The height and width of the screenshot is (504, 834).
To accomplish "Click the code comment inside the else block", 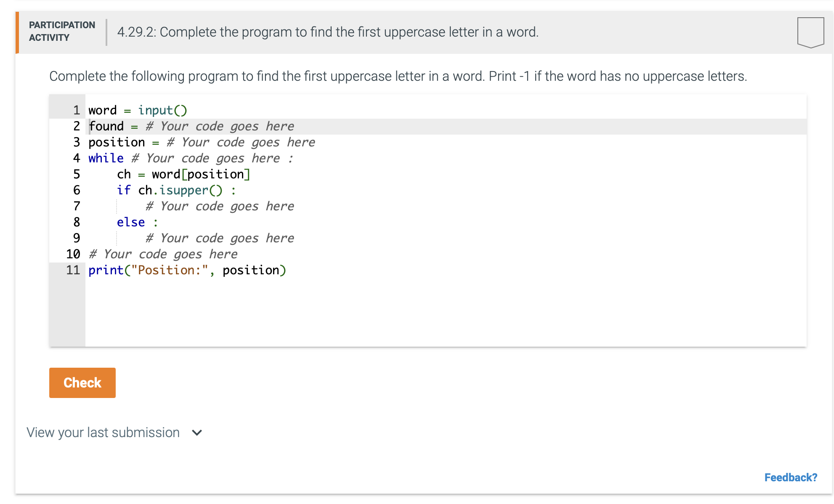I will [220, 238].
